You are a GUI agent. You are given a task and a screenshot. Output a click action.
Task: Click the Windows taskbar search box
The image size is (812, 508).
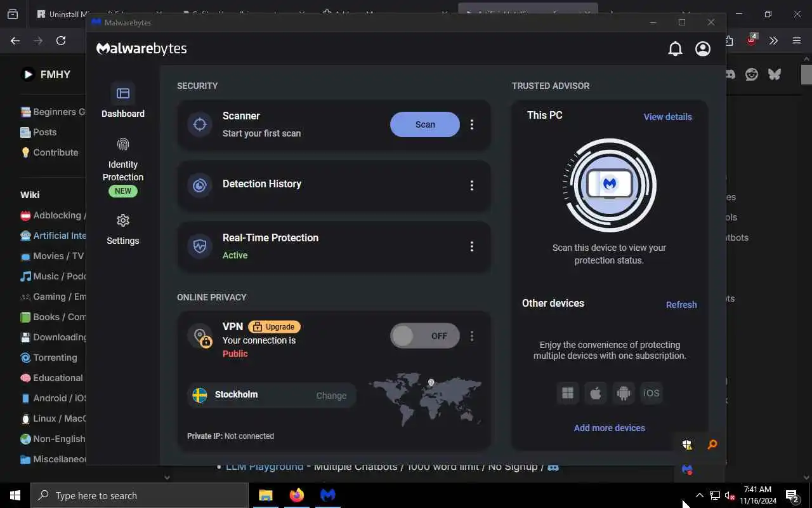140,495
